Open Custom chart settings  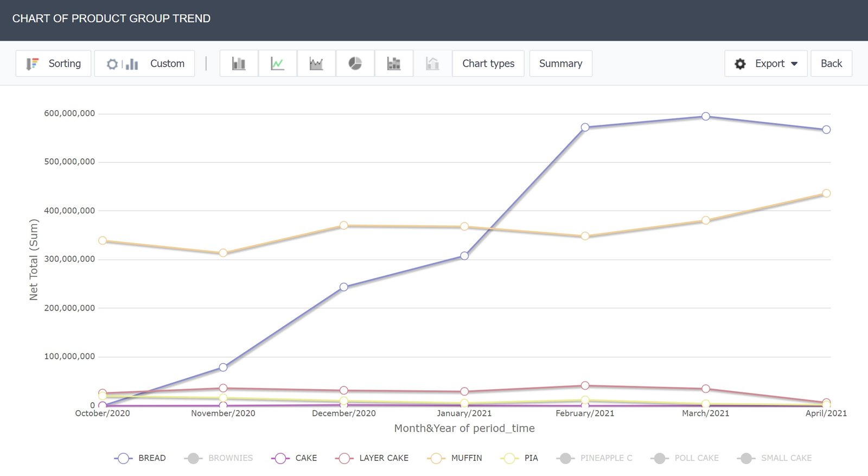point(144,64)
